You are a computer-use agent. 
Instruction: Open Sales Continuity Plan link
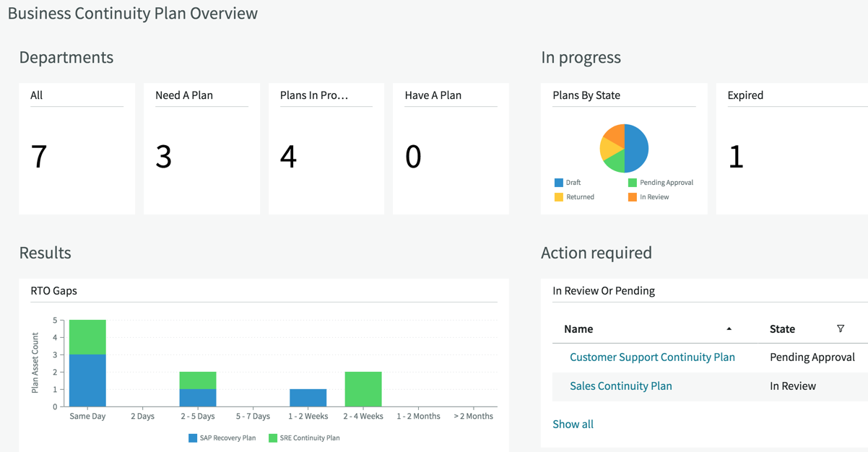[x=621, y=386]
